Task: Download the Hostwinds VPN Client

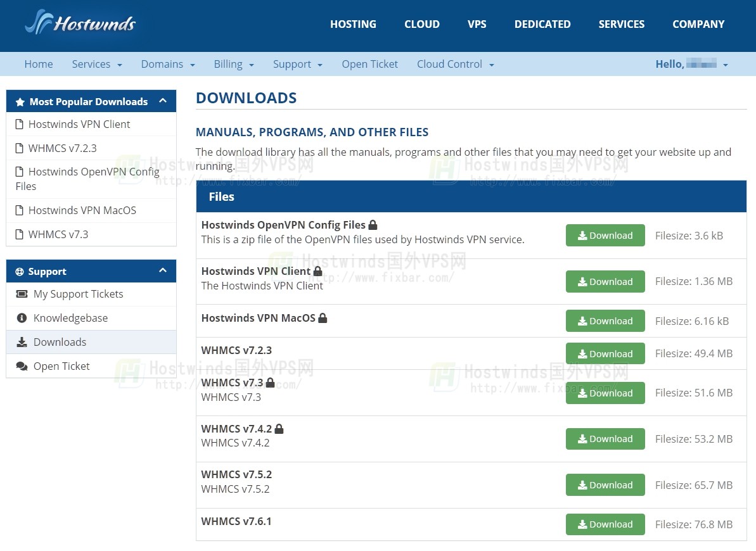Action: coord(605,282)
